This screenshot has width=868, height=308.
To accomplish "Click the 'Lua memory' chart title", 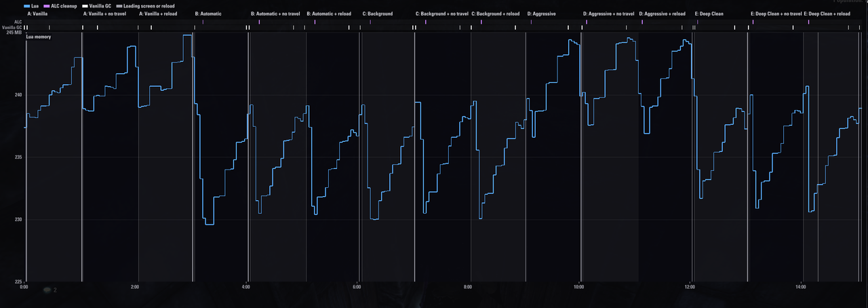I will pyautogui.click(x=38, y=37).
